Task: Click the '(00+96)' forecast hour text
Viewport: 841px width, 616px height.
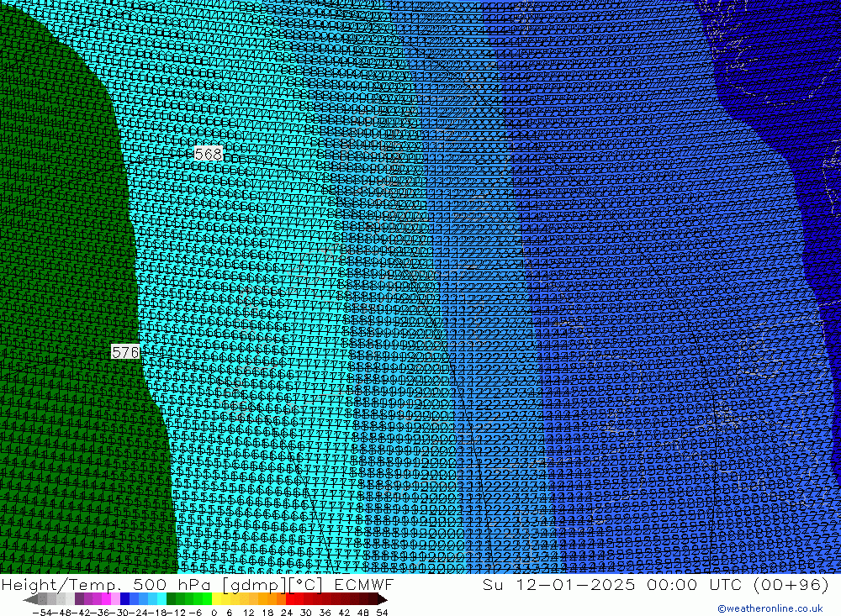Action: coord(791,584)
